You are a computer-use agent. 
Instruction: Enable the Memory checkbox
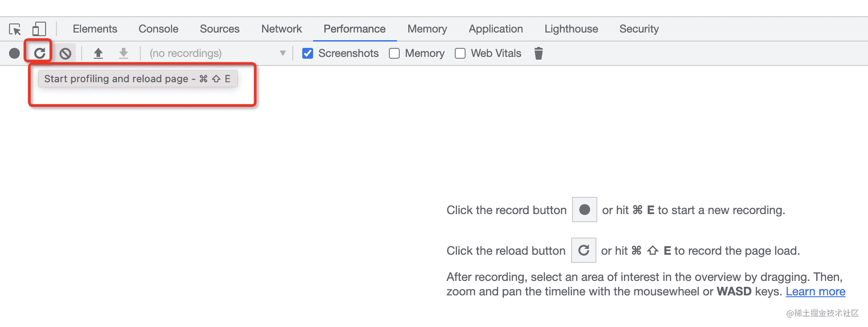[394, 54]
